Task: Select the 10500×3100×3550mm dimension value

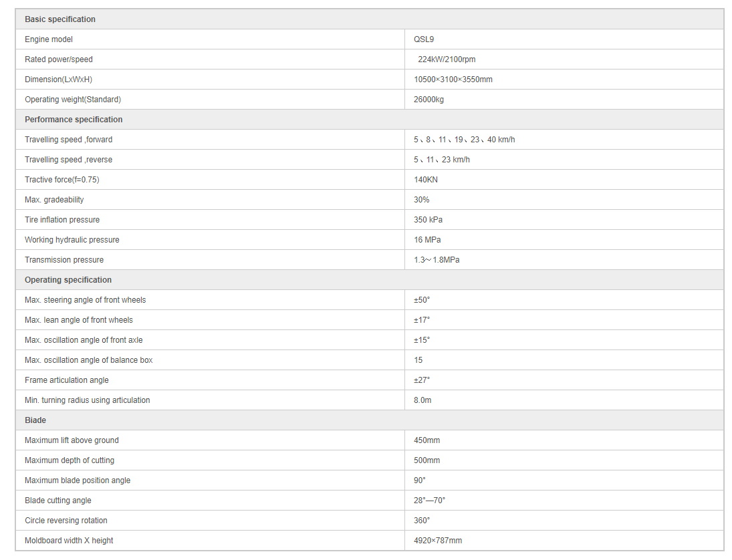Action: [x=453, y=80]
